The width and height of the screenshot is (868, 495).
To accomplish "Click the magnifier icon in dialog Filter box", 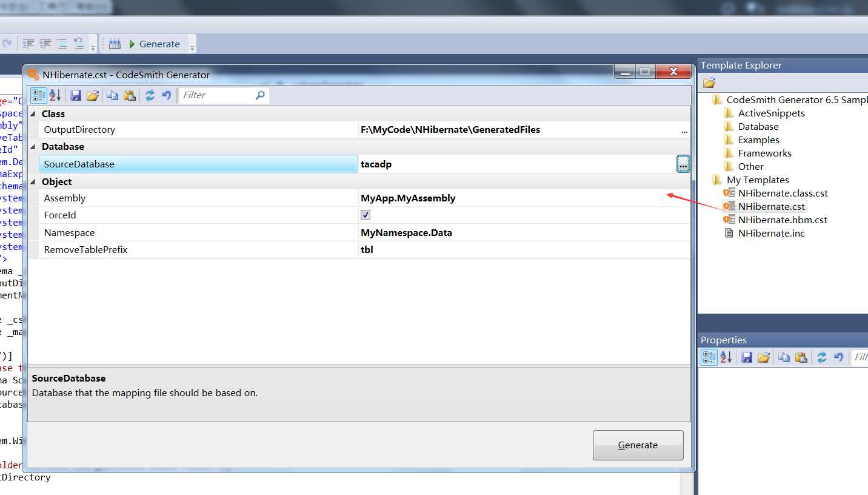I will [260, 95].
